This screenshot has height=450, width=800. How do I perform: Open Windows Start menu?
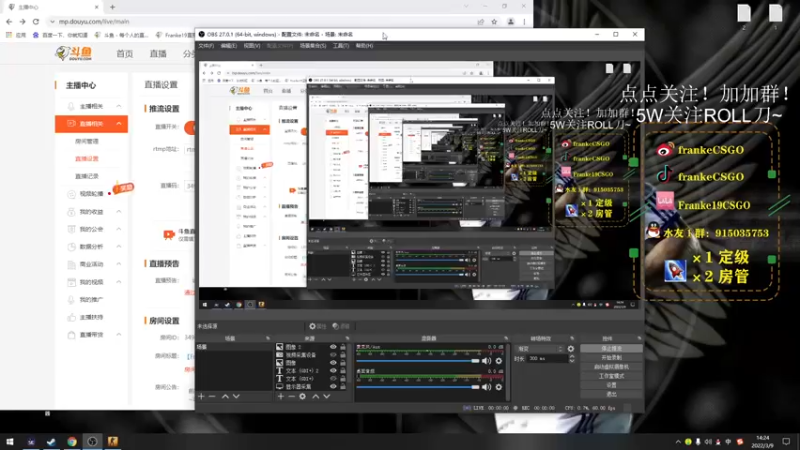(x=10, y=441)
